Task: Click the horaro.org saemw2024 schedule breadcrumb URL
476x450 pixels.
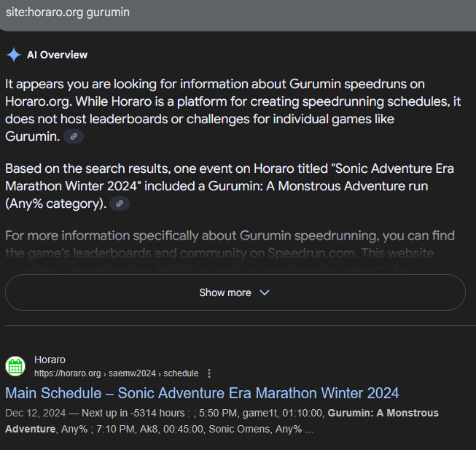Action: 116,373
